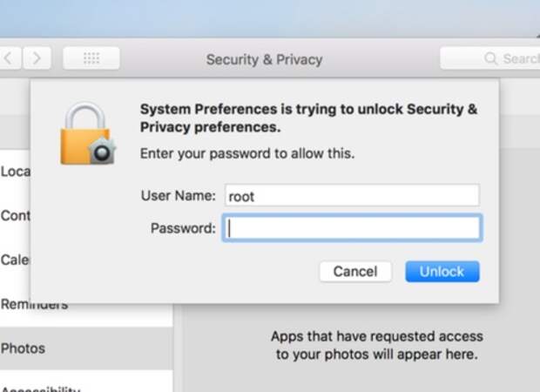Image resolution: width=540 pixels, height=392 pixels.
Task: Click the back navigation arrow
Action: [x=10, y=59]
